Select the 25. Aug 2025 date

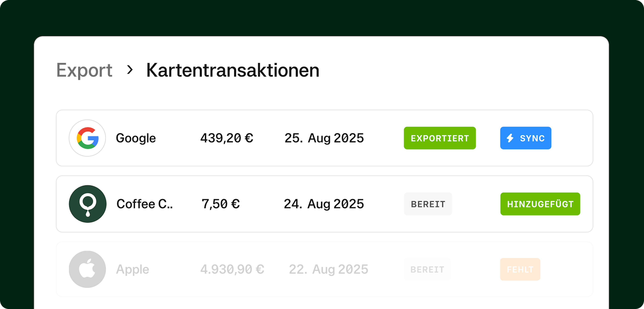pos(324,138)
